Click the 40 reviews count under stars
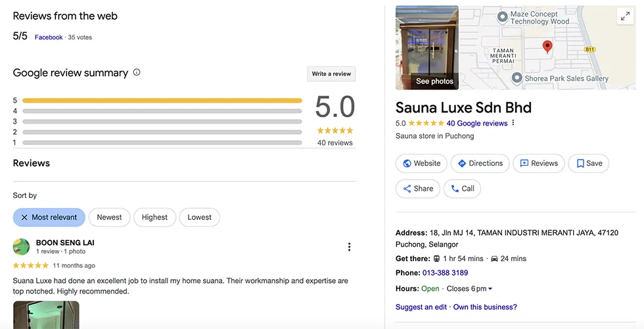644x329 pixels. (334, 143)
